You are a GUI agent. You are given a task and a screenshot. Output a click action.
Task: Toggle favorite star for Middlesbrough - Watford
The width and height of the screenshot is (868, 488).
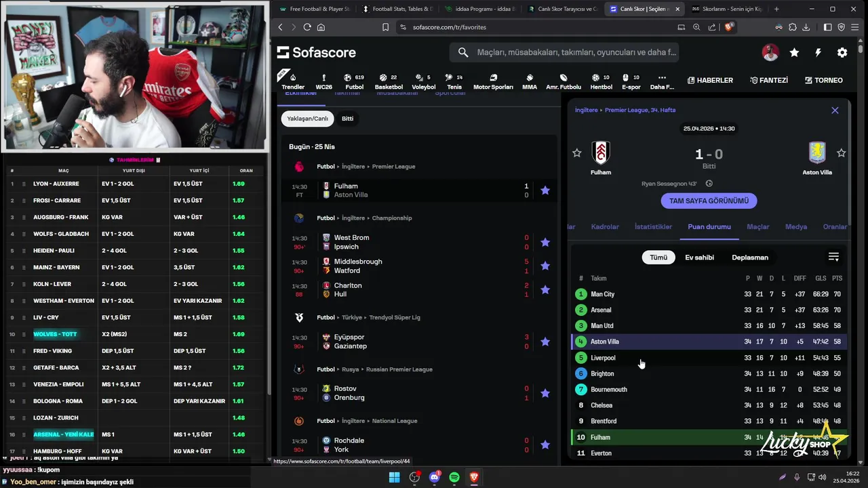[545, 266]
